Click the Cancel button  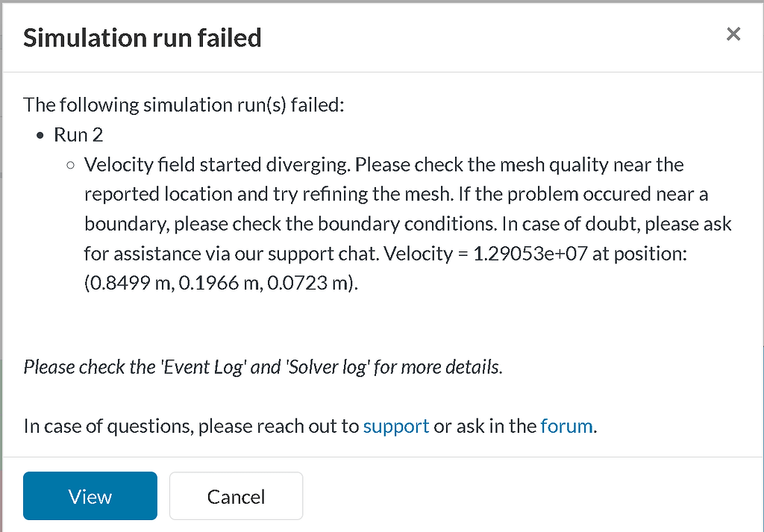click(x=236, y=495)
